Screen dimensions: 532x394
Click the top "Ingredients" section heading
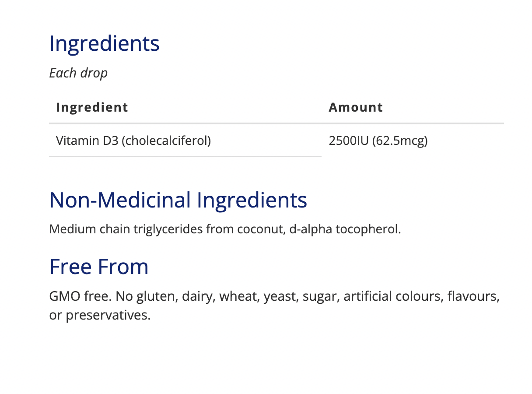104,43
